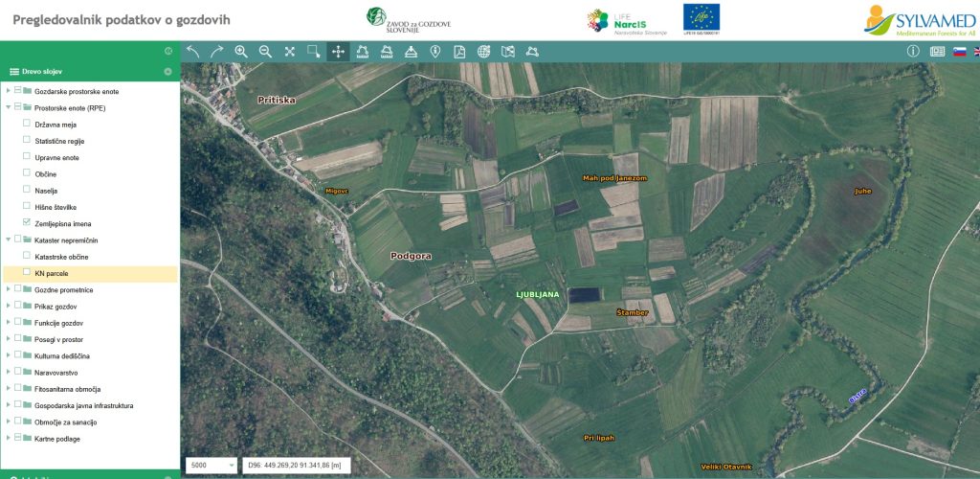The width and height of the screenshot is (980, 479).
Task: Open the location info pin tool
Action: pyautogui.click(x=435, y=52)
